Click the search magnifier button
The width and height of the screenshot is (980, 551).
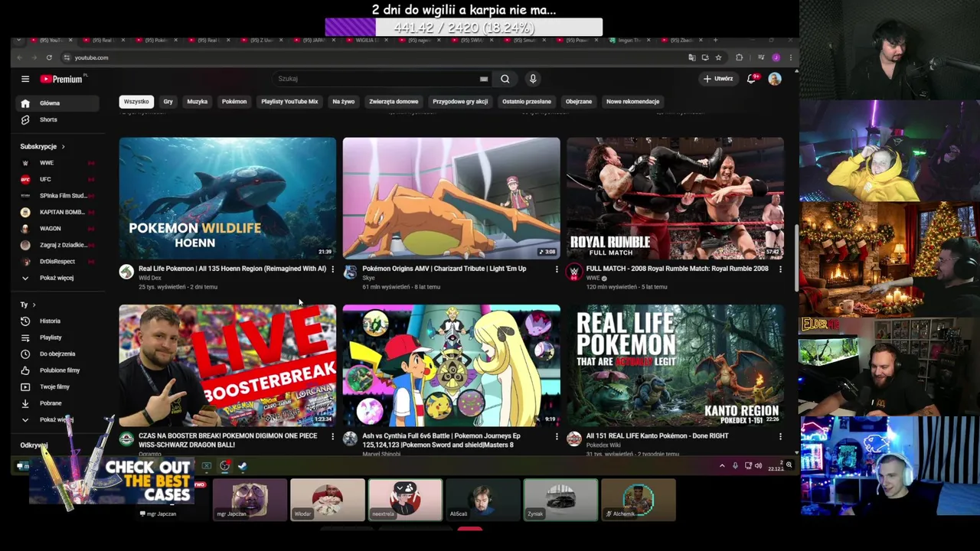505,79
